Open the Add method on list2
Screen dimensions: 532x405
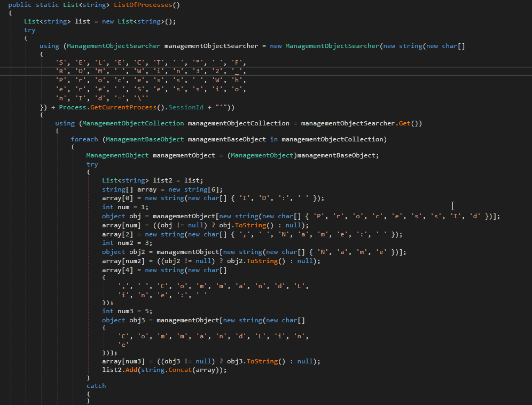[x=131, y=370]
